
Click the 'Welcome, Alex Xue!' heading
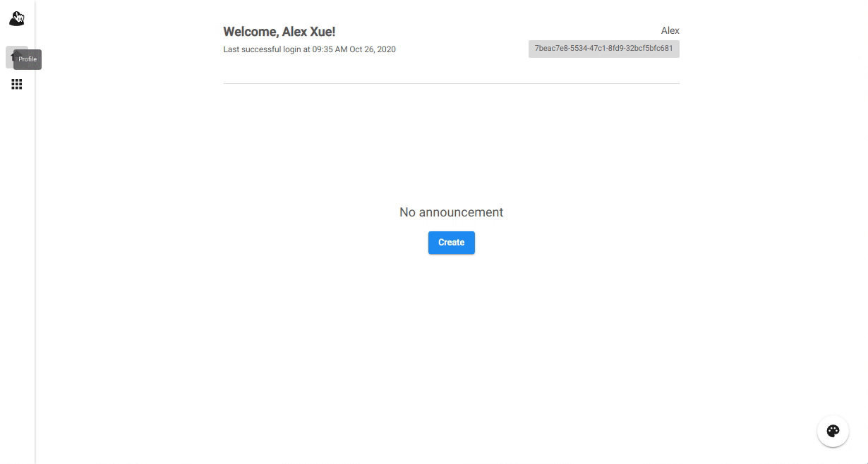279,32
